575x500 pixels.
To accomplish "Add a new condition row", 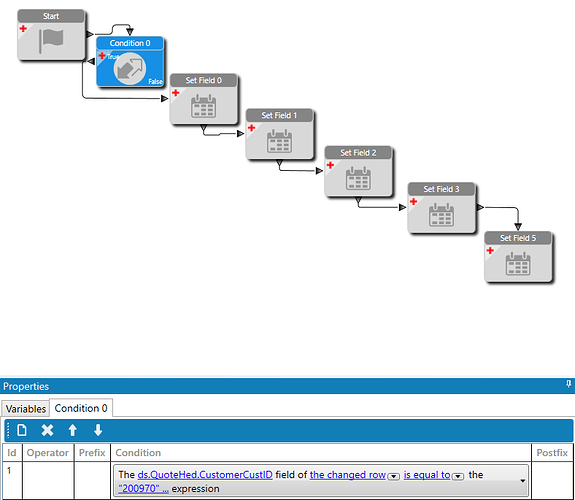I will [x=22, y=430].
